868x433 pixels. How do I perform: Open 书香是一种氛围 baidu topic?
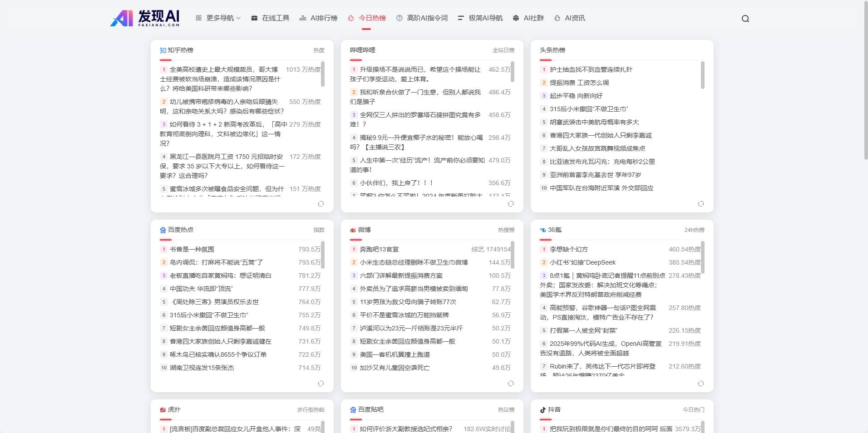click(x=192, y=249)
